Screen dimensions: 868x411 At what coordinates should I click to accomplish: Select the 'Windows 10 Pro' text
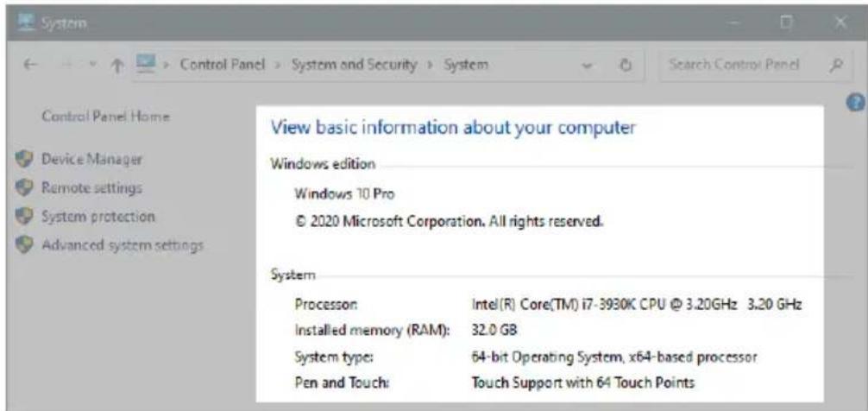[x=345, y=194]
